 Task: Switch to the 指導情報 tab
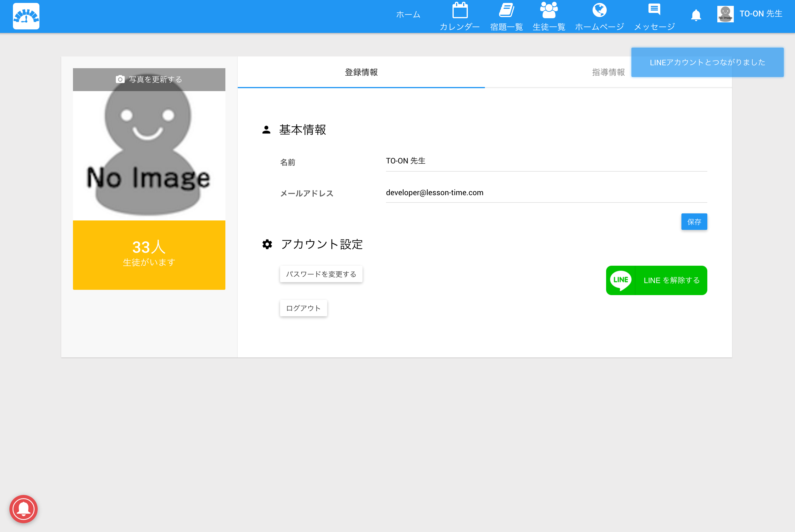coord(608,72)
